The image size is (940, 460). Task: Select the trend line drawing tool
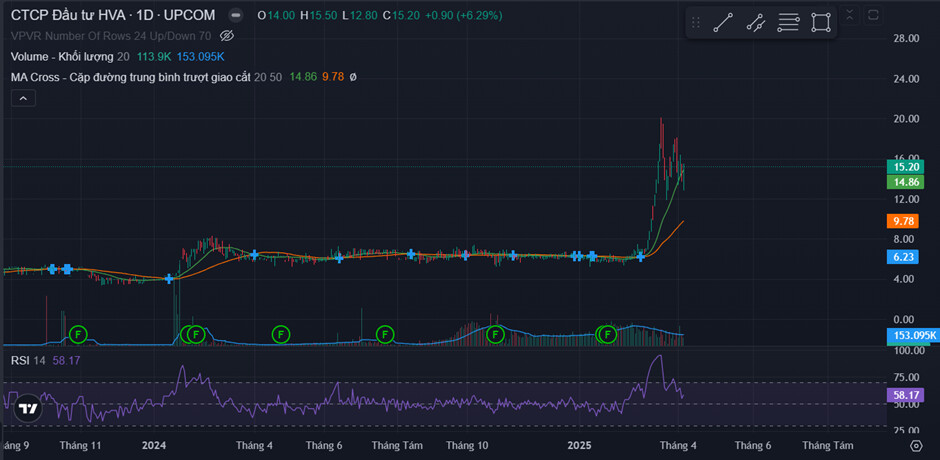723,23
